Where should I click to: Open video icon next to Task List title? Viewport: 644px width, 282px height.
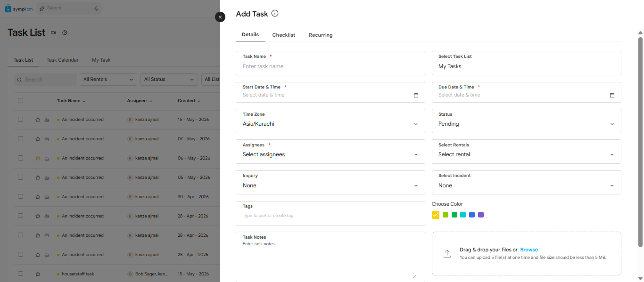click(53, 32)
